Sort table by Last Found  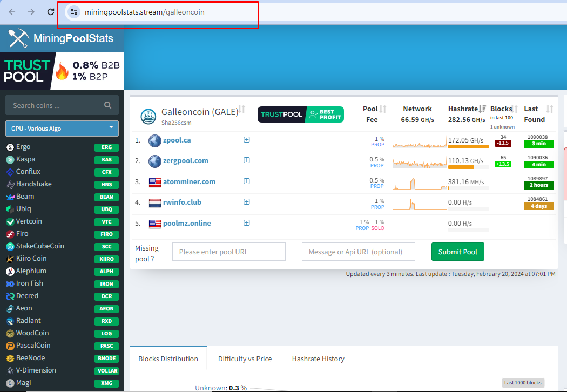550,109
